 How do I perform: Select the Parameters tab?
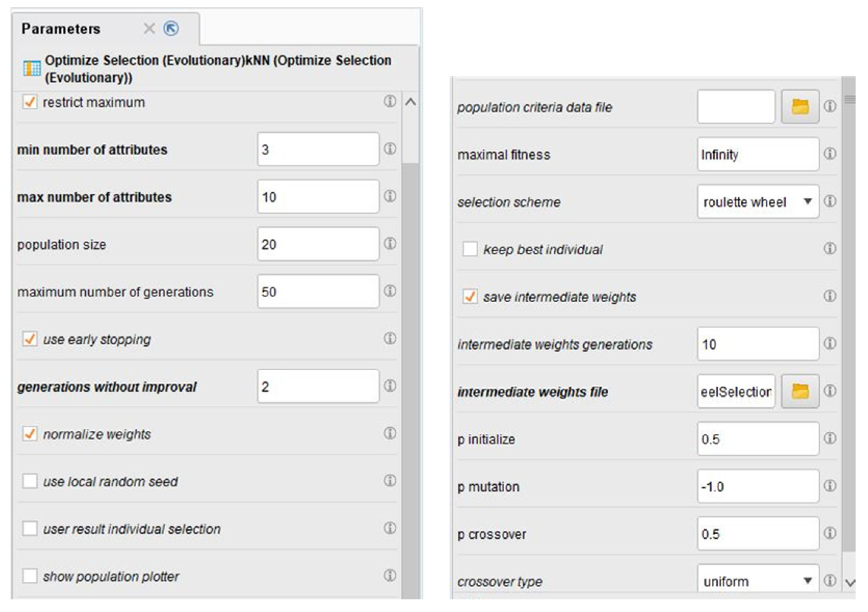click(x=61, y=29)
